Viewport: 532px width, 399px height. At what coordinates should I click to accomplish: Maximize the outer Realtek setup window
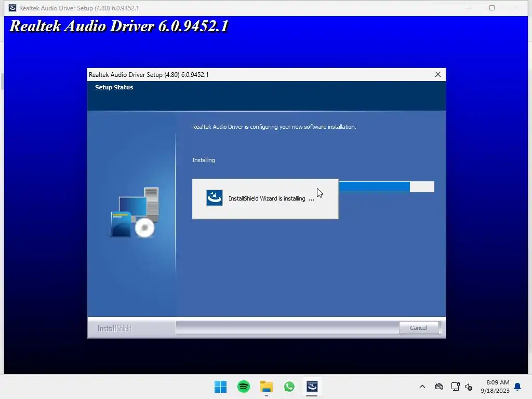(492, 8)
